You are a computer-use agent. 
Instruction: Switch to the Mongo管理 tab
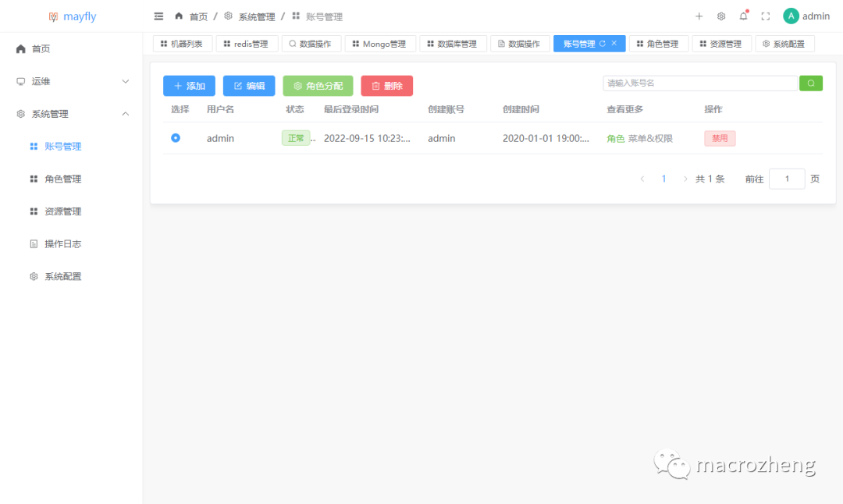pos(379,44)
